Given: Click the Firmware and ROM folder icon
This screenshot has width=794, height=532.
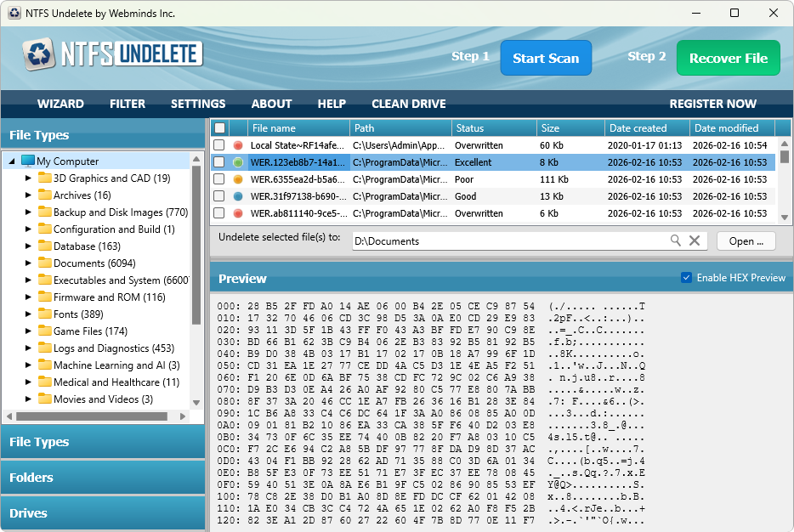Looking at the screenshot, I should click(45, 297).
